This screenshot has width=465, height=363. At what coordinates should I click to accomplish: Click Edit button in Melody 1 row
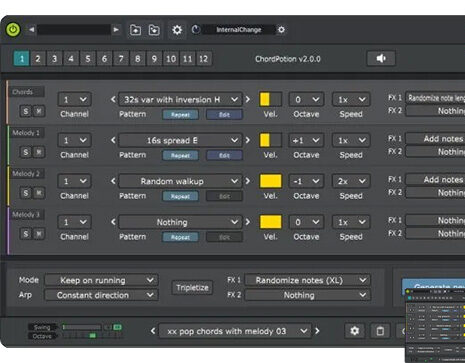point(224,156)
